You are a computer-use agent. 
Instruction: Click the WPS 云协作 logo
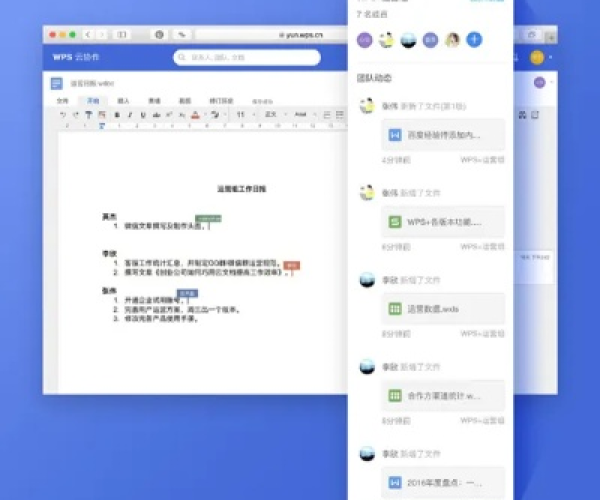[76, 57]
